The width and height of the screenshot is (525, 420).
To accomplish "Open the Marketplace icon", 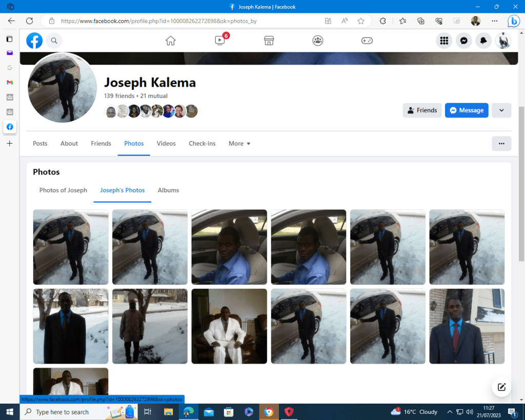I will [269, 41].
